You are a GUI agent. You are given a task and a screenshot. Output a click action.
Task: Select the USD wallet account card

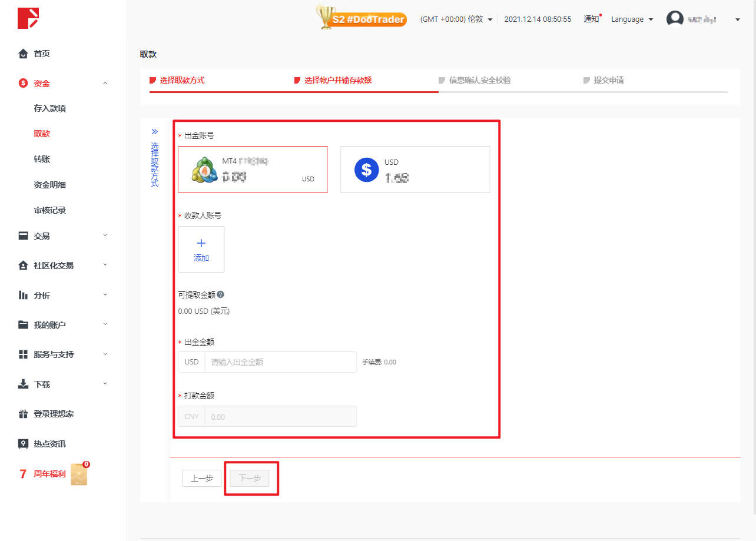point(415,170)
